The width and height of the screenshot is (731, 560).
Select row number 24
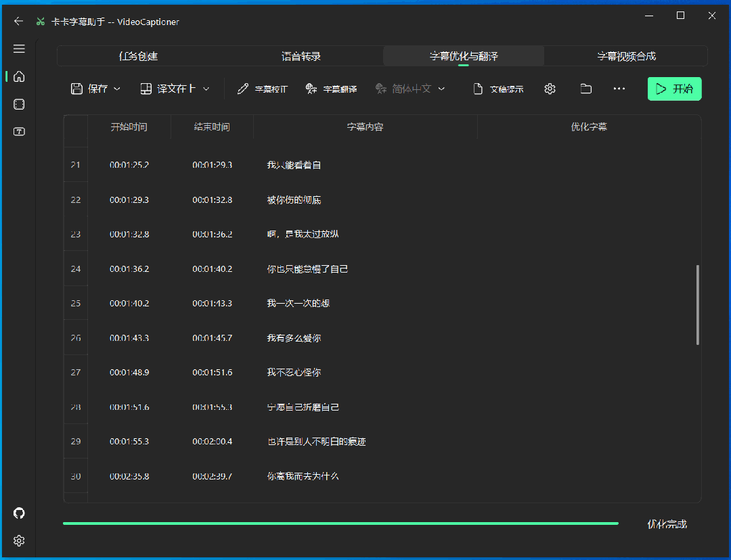point(76,269)
